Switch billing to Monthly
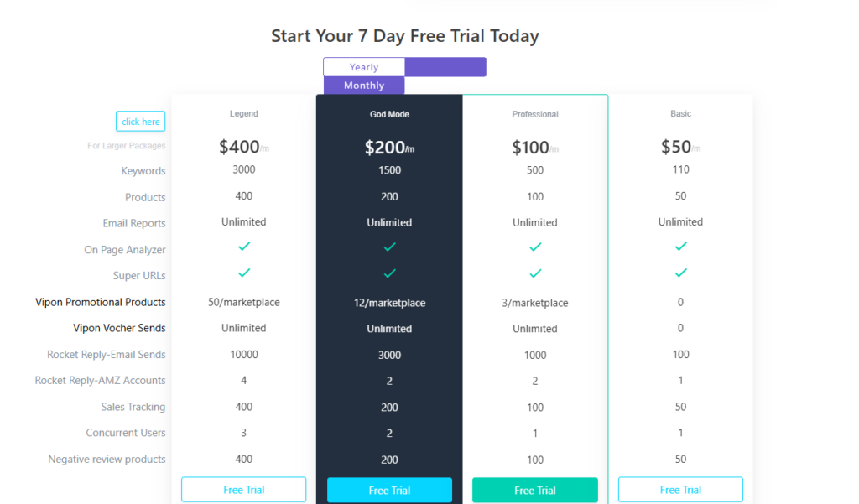This screenshot has width=859, height=504. [x=364, y=86]
